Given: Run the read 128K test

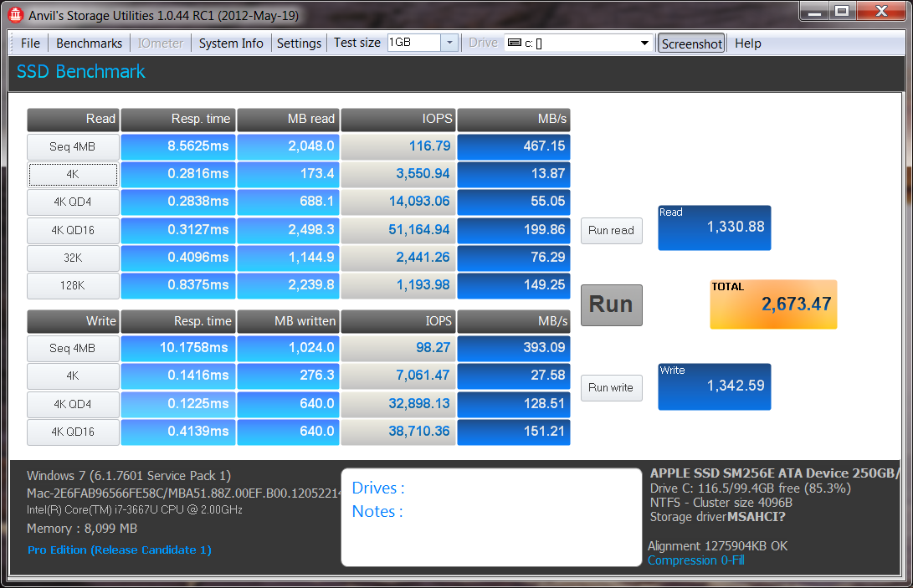Looking at the screenshot, I should [72, 286].
